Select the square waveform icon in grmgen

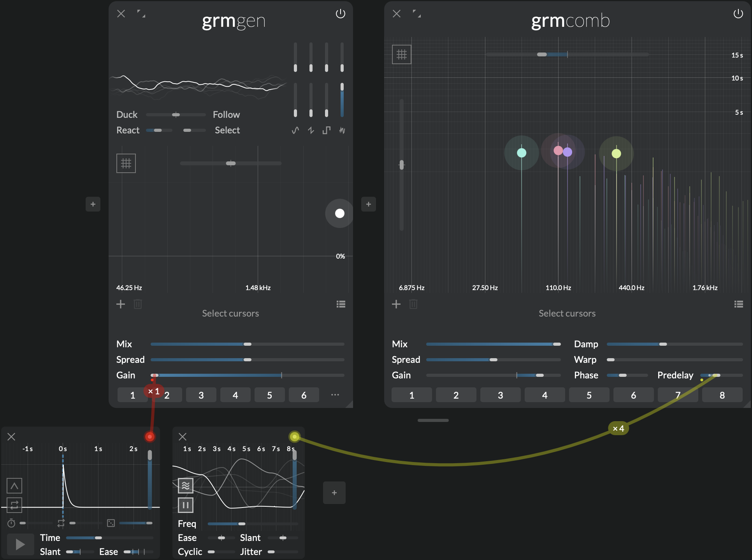(326, 130)
